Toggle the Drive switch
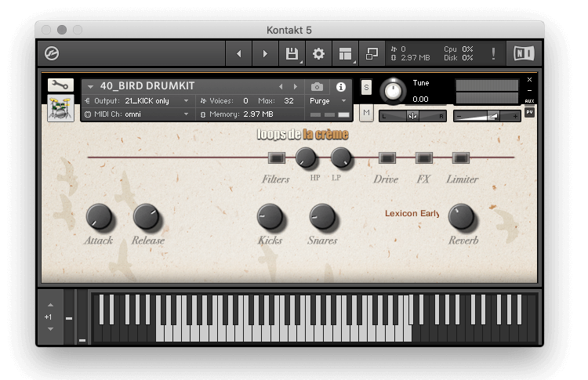 387,157
